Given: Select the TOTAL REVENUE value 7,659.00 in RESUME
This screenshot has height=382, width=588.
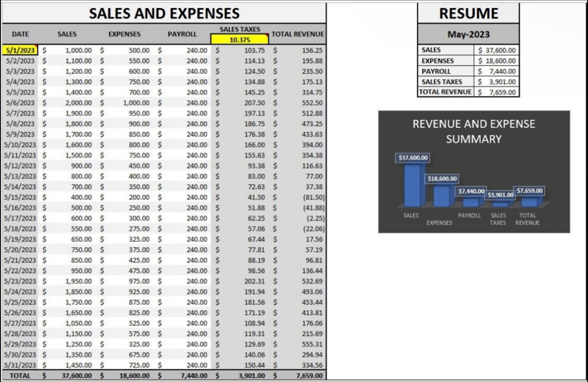Looking at the screenshot, I should [498, 92].
